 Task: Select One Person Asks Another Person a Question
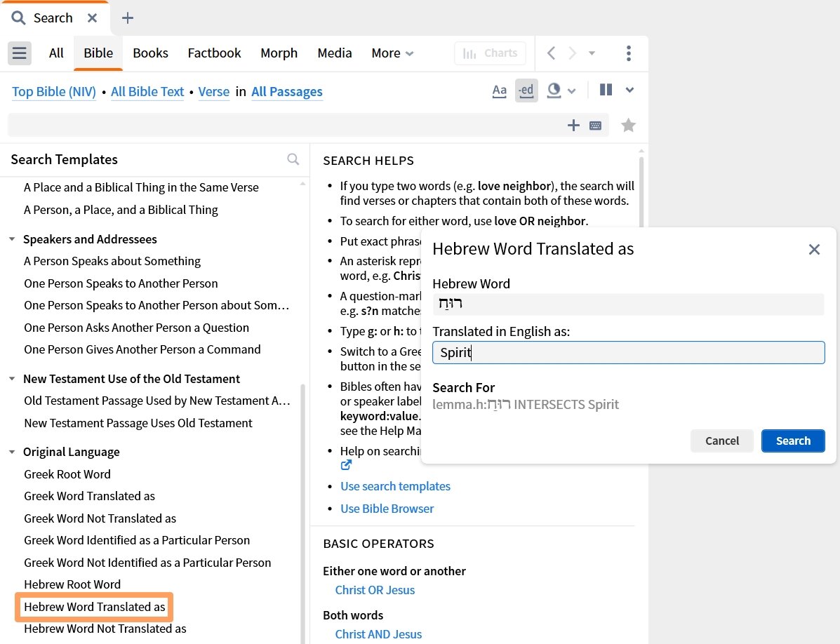(137, 328)
